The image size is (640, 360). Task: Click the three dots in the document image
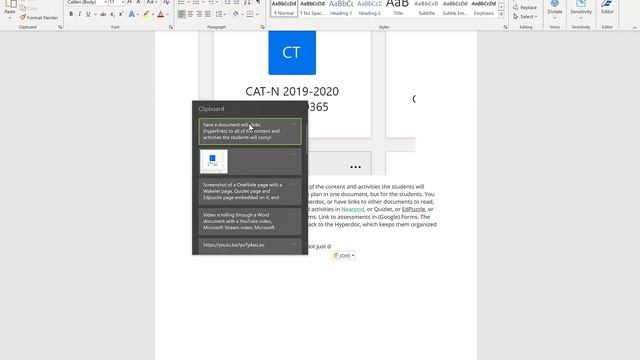click(355, 167)
